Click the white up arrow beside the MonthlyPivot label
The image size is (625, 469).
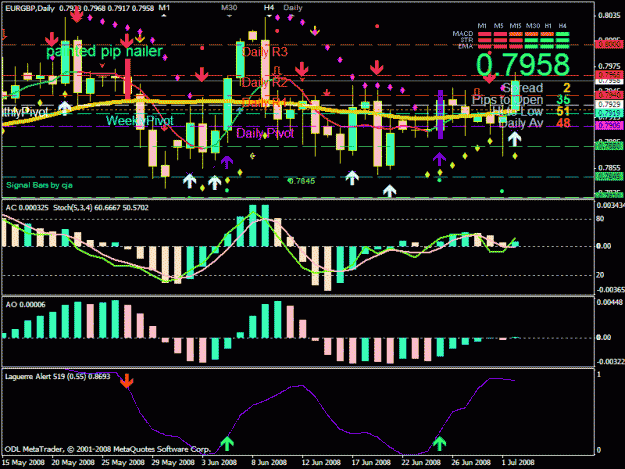[65, 108]
